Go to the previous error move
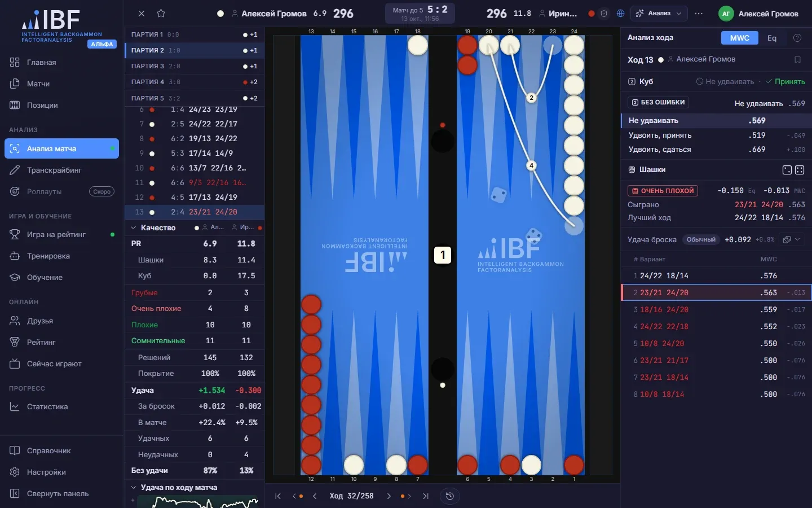Viewport: 812px width, 508px height. pos(297,496)
